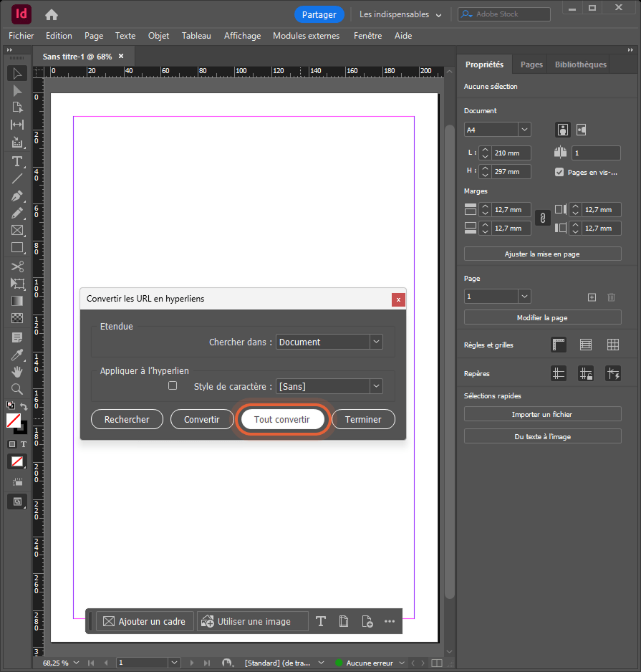Toggle document grid icon
The height and width of the screenshot is (672, 641).
pos(613,345)
